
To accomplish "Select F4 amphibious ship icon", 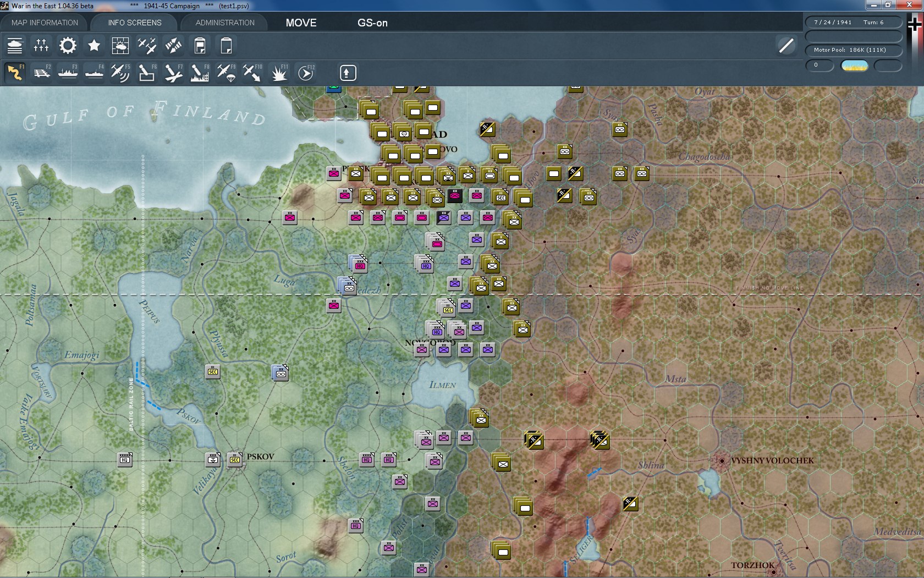I will [94, 73].
